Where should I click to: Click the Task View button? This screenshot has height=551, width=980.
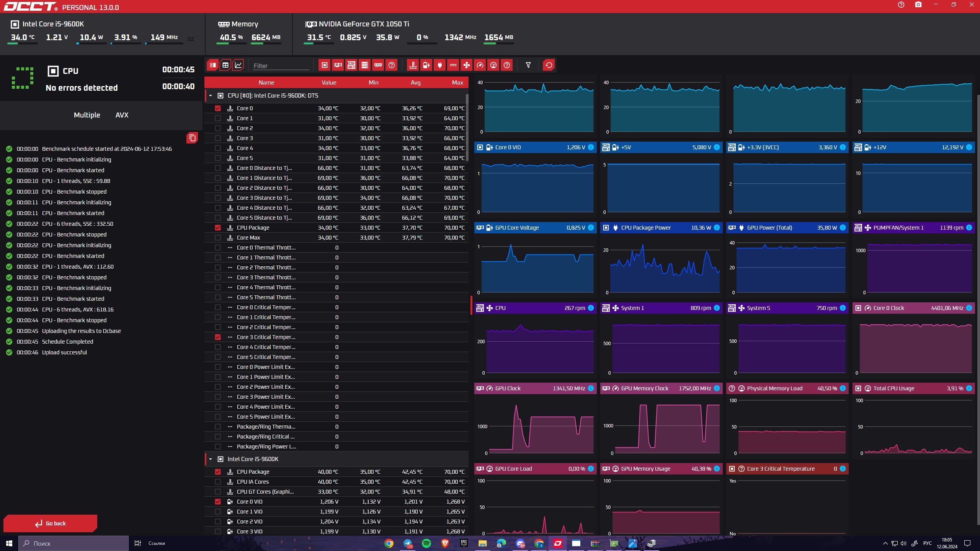pos(138,543)
